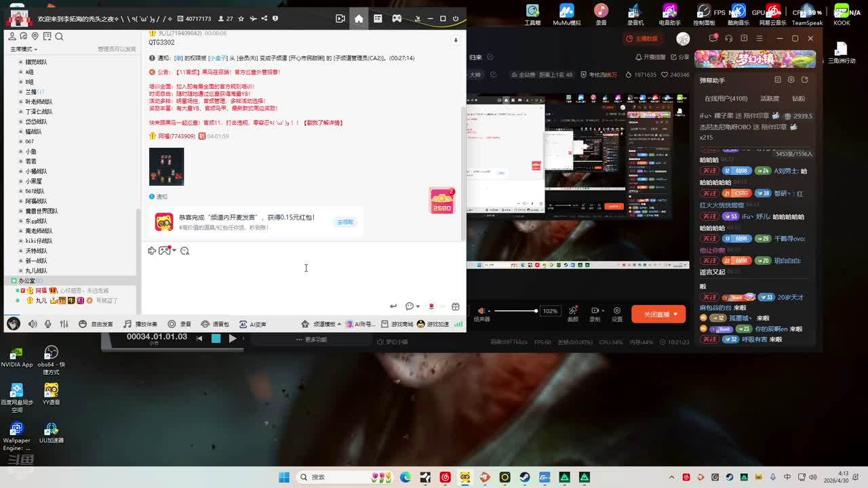Send message with the enter arrow icon
The height and width of the screenshot is (488, 868).
coord(393,306)
